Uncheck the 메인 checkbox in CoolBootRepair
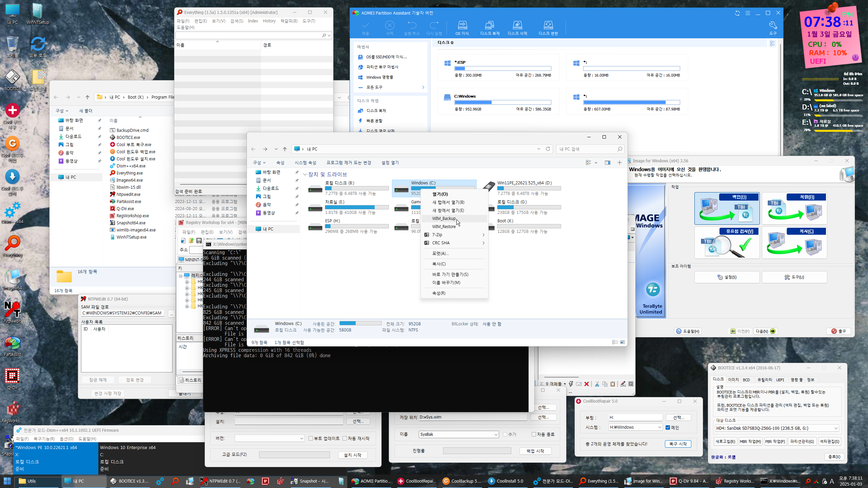The width and height of the screenshot is (868, 488). 668,427
